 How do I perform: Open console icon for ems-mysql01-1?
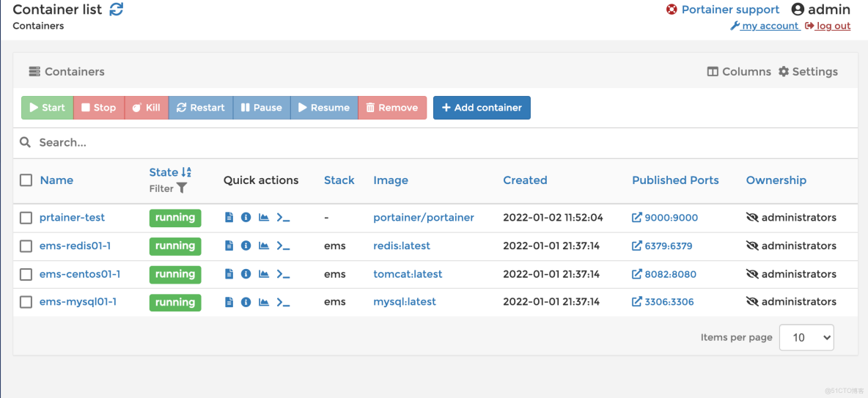[284, 302]
